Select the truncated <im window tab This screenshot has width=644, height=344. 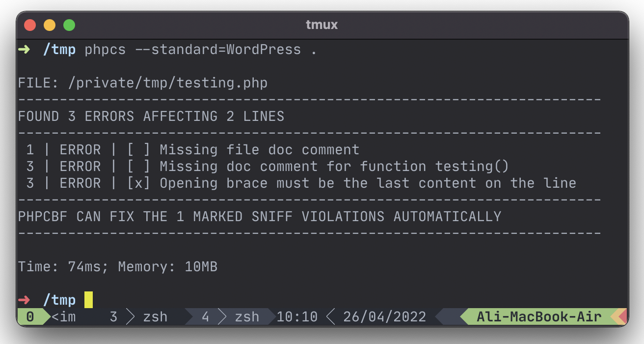64,317
